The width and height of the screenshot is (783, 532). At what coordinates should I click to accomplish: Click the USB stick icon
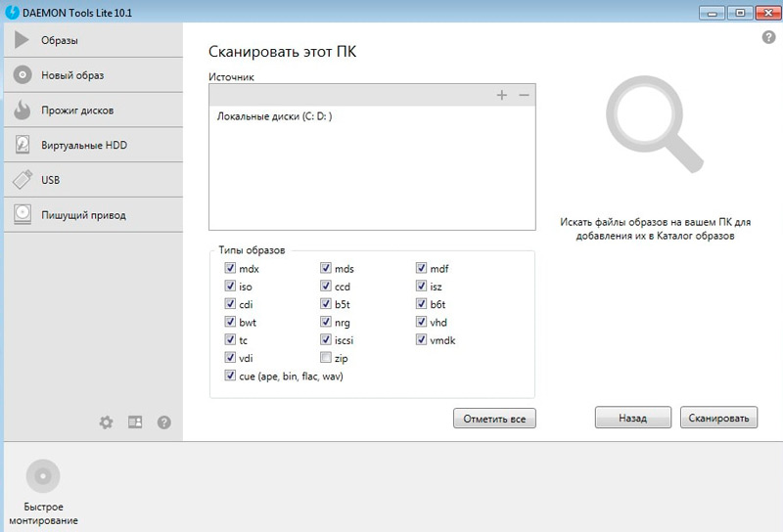click(23, 180)
